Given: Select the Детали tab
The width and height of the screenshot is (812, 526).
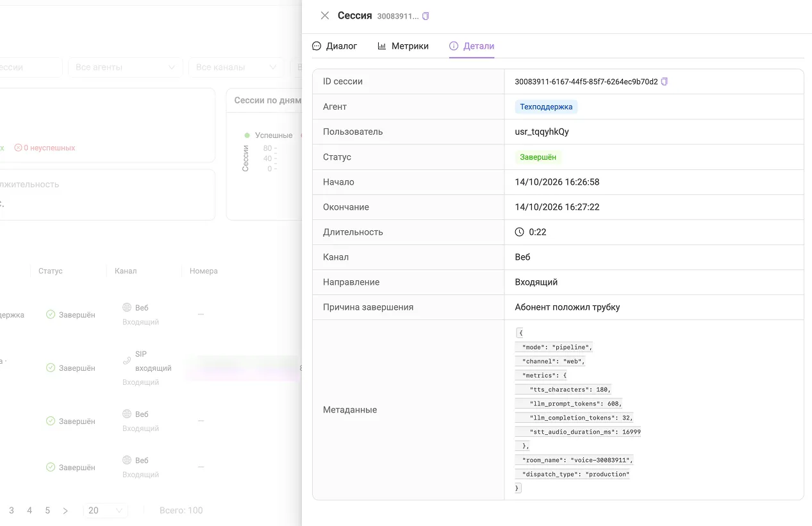Looking at the screenshot, I should pos(472,46).
